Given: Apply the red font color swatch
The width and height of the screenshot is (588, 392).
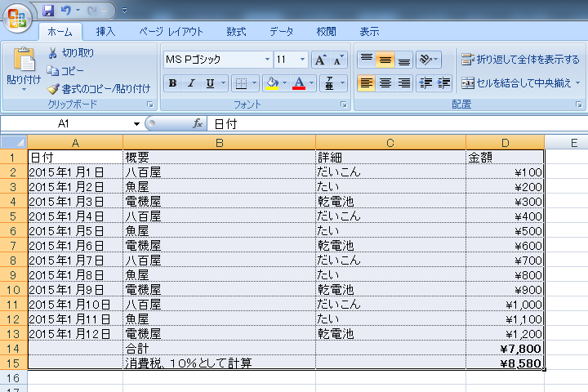Looking at the screenshot, I should (298, 83).
